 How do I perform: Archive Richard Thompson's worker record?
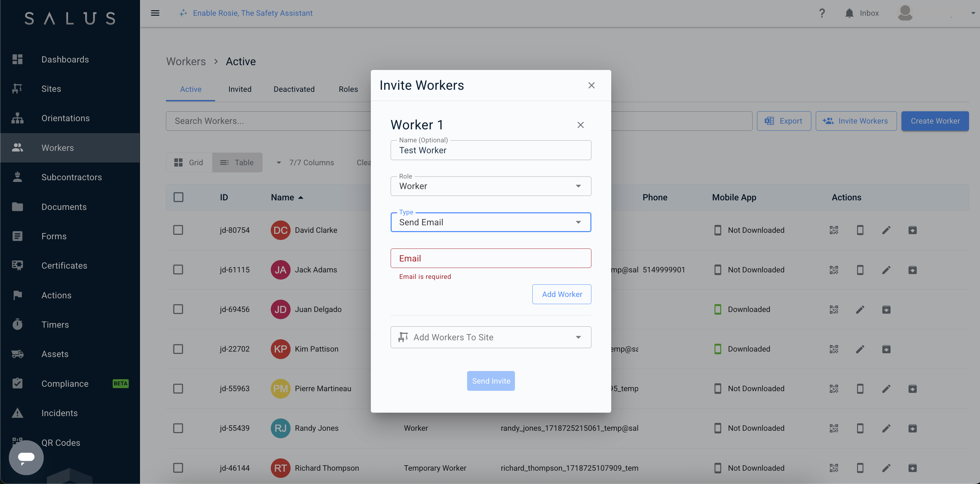[x=912, y=468]
